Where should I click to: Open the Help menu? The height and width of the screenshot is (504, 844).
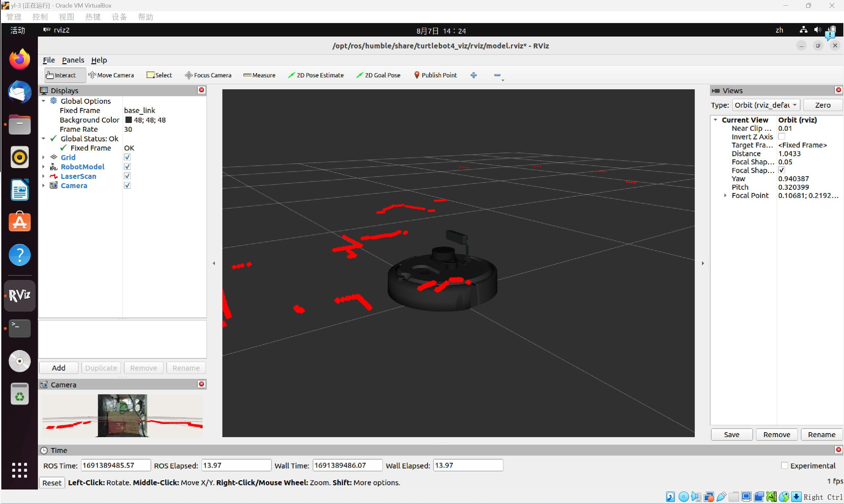coord(99,60)
